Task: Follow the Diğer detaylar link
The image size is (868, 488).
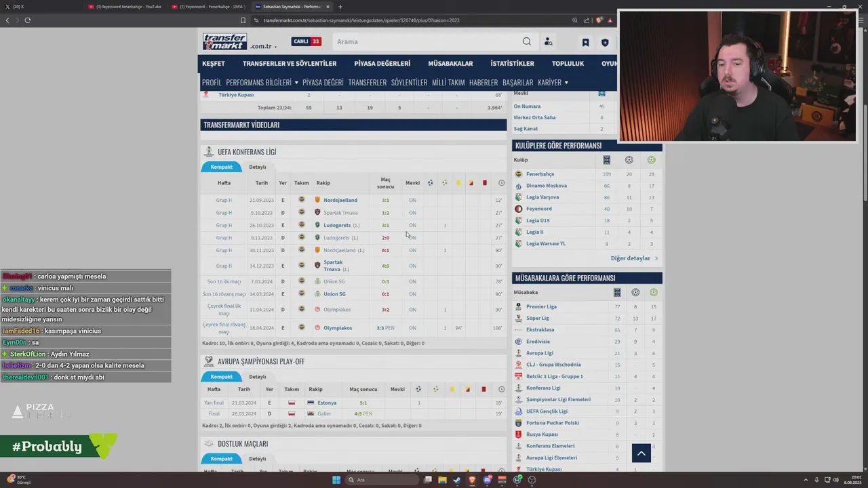Action: coord(634,258)
